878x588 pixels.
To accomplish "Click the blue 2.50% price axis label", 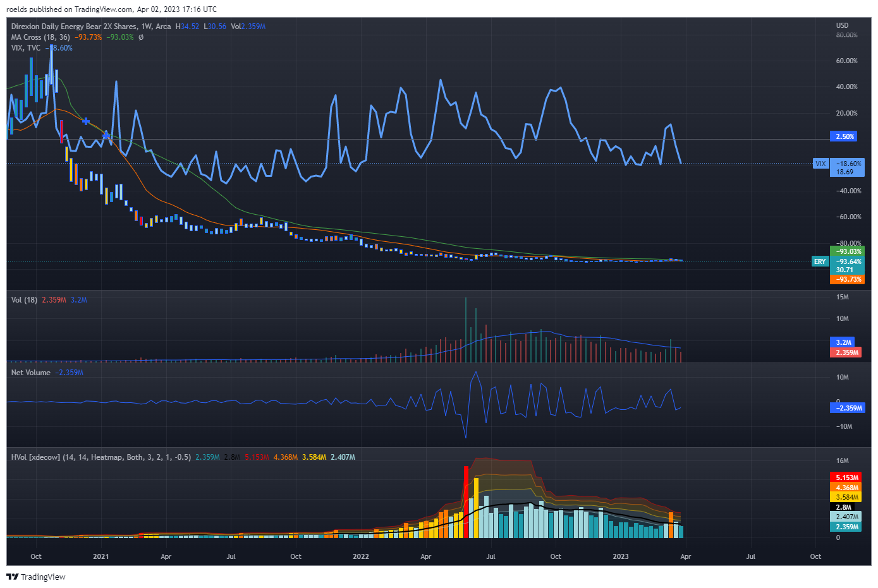I will 845,136.
